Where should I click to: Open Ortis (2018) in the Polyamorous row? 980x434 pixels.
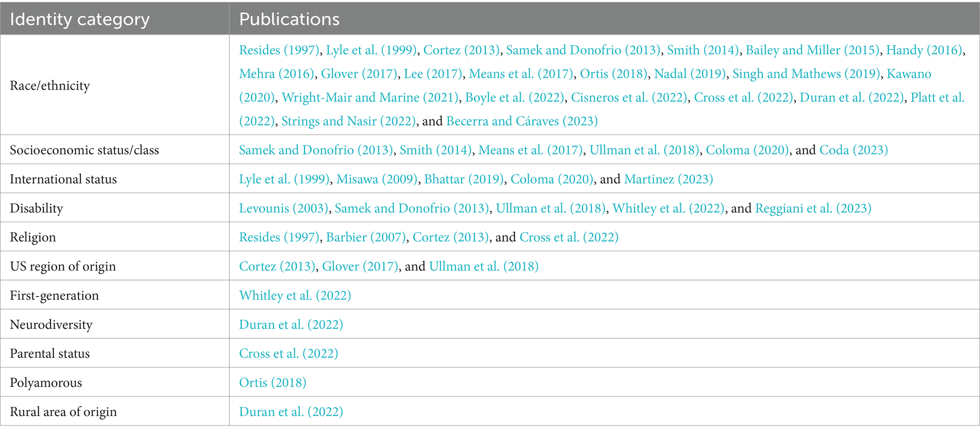click(x=273, y=383)
